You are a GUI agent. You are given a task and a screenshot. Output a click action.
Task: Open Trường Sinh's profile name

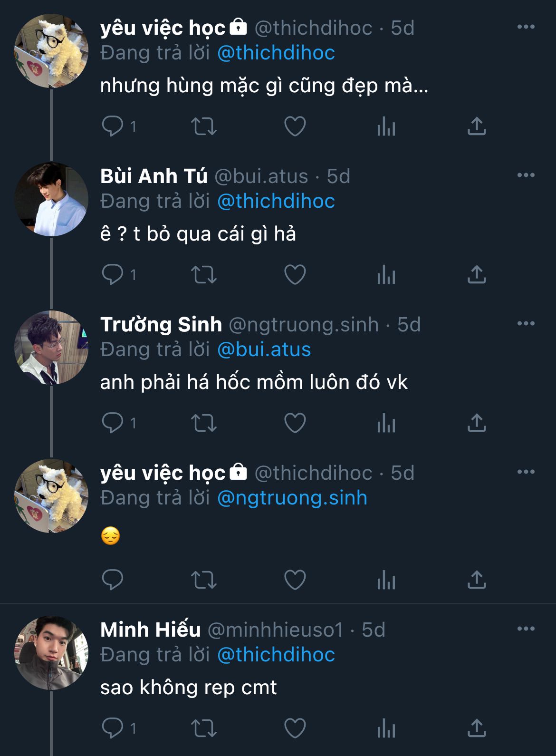pos(161,325)
